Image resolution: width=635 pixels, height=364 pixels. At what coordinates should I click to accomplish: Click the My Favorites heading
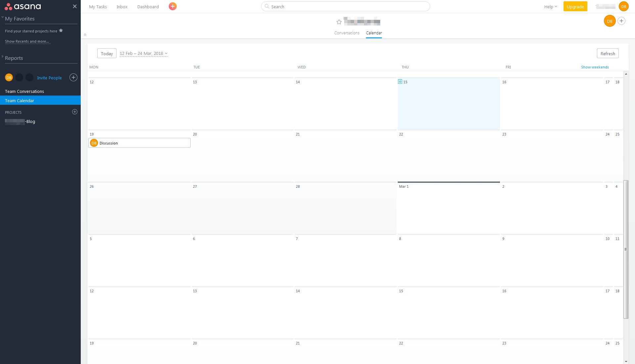pyautogui.click(x=20, y=19)
